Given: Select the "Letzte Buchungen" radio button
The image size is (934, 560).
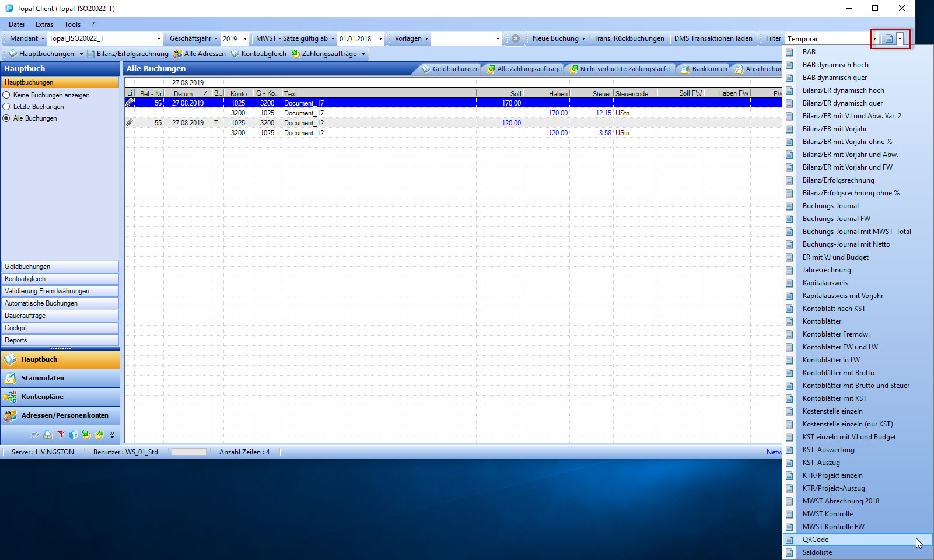Looking at the screenshot, I should click(x=7, y=107).
